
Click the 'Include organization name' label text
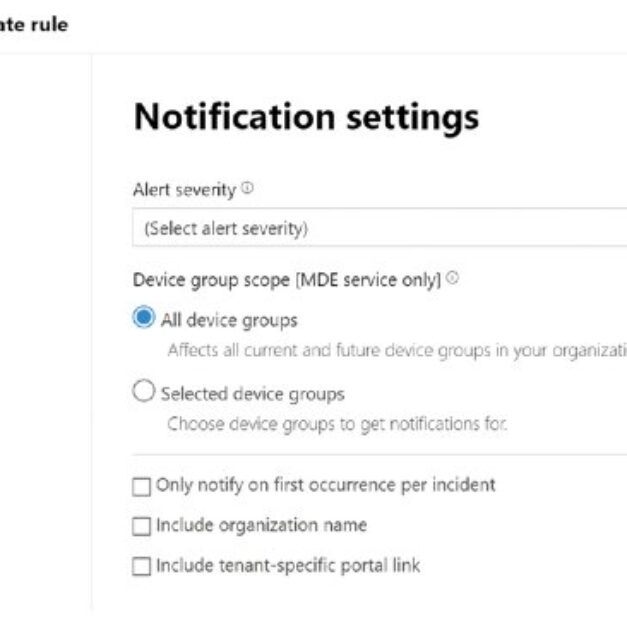click(261, 525)
